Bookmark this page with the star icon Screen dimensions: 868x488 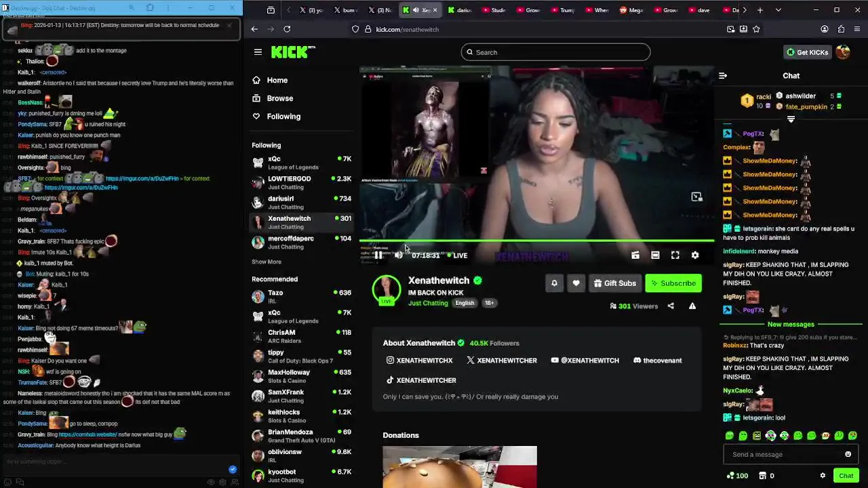point(756,29)
